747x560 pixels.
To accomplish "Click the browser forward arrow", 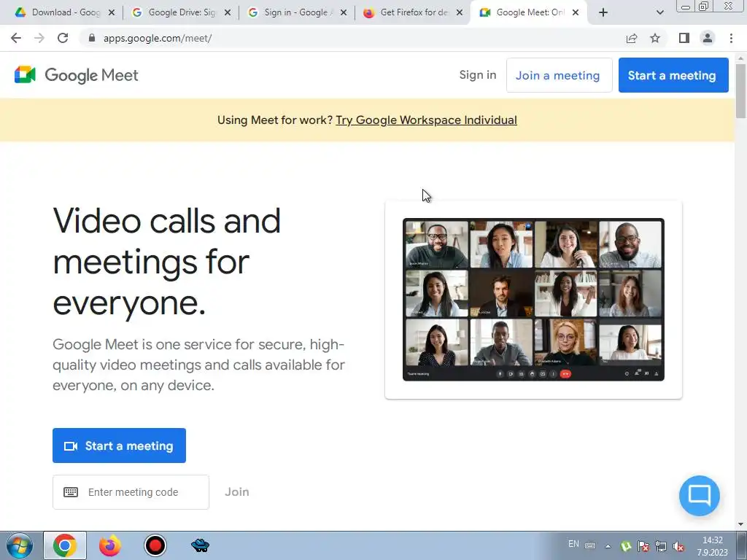I will (39, 38).
